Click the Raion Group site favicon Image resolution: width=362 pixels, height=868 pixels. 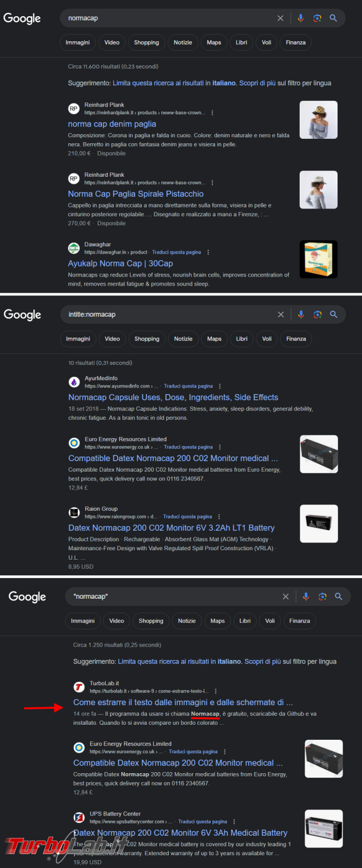(74, 512)
